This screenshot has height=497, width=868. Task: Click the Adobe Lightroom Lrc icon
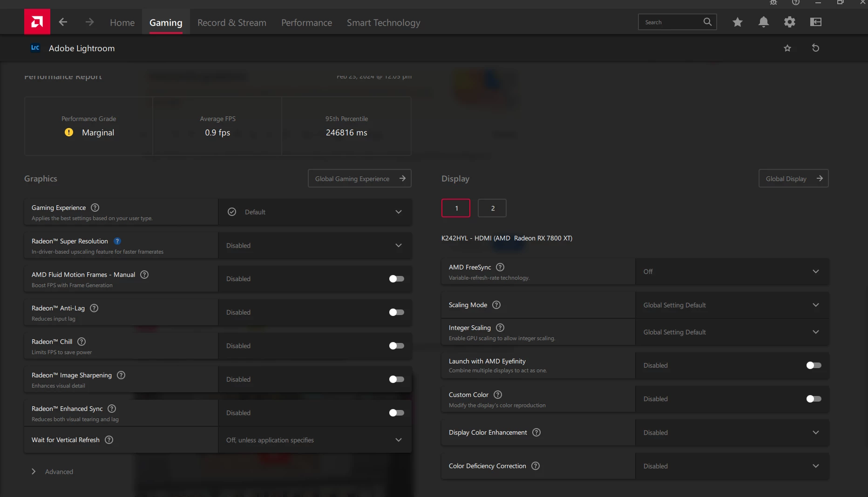(35, 48)
